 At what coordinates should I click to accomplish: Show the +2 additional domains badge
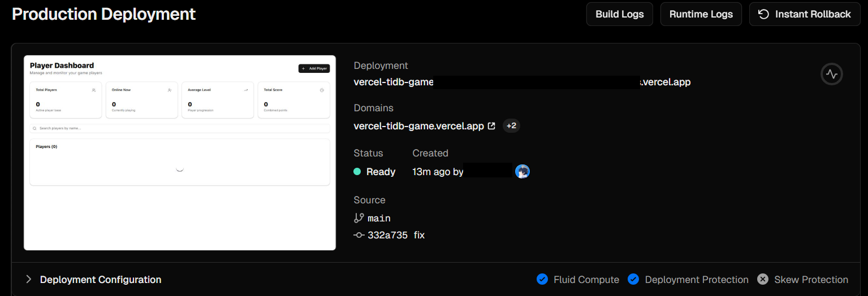pos(511,126)
